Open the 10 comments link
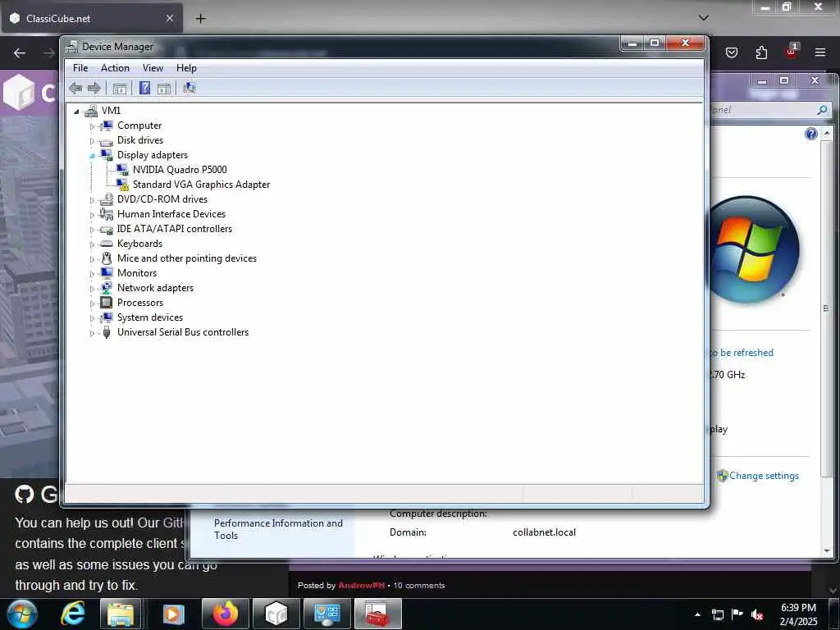Viewport: 840px width, 630px height. [x=419, y=586]
